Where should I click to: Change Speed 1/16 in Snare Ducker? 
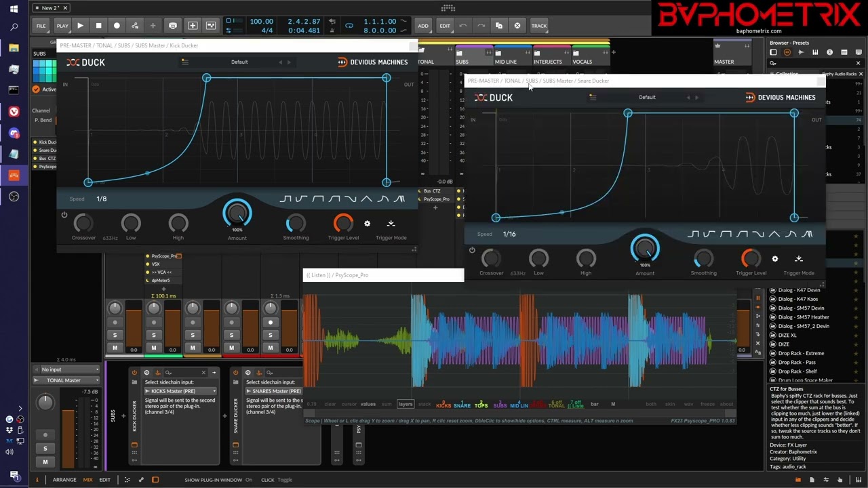click(509, 234)
